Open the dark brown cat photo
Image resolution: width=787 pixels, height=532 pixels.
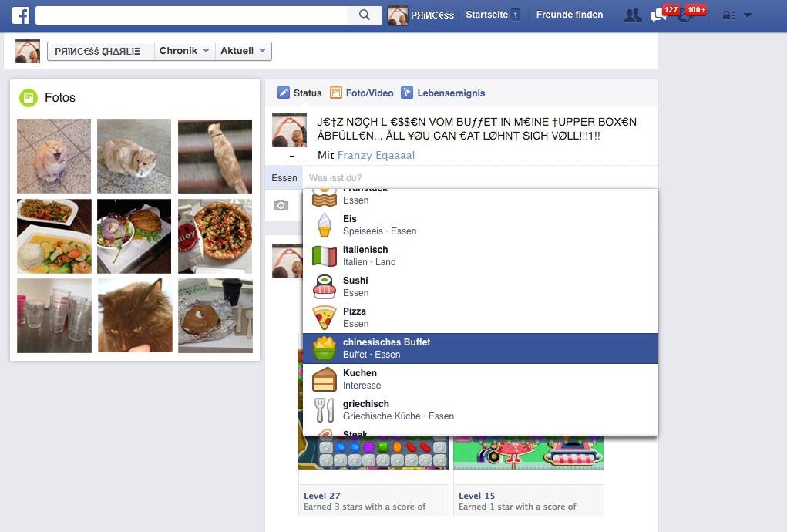pos(134,315)
